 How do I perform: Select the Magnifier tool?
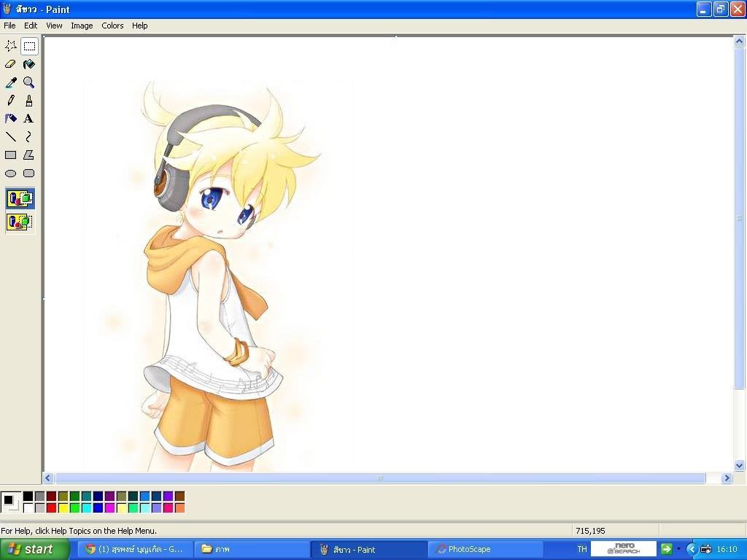29,82
